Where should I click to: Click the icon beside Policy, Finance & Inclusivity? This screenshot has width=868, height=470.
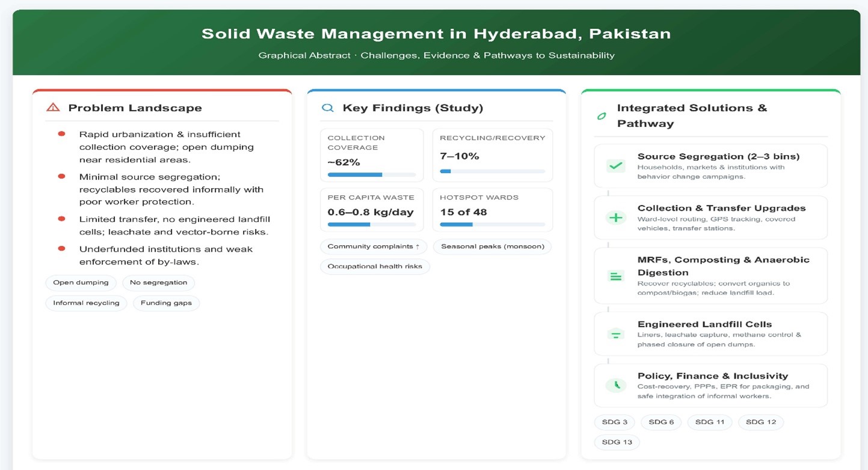pyautogui.click(x=615, y=386)
